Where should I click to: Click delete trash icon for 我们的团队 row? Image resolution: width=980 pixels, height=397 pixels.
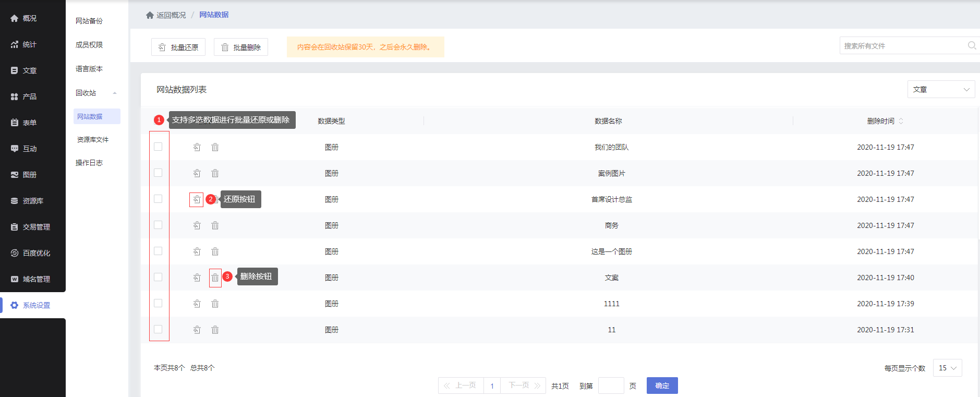(215, 147)
